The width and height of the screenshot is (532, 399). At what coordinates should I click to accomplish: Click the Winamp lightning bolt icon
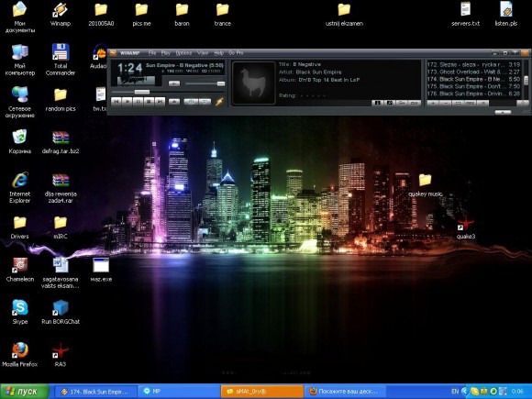click(x=219, y=101)
